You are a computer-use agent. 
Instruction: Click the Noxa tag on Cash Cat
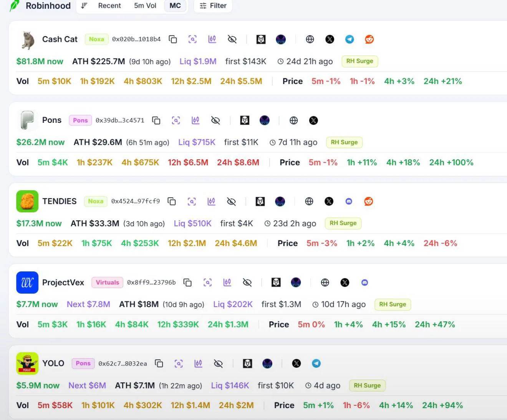[96, 39]
